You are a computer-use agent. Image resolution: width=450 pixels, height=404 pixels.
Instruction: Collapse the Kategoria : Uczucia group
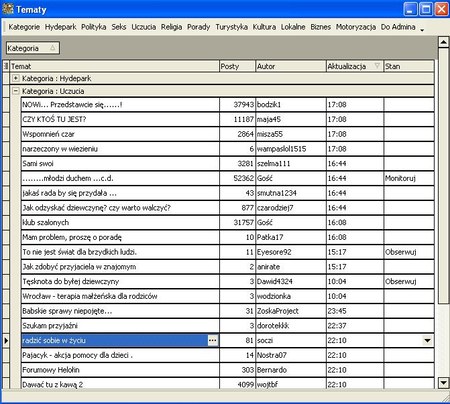[x=16, y=91]
